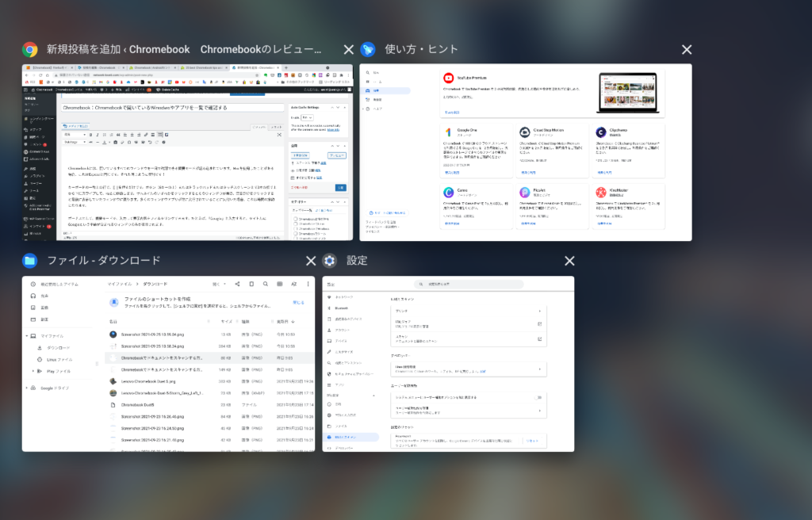
Task: Switch Files window to thumbnail grid view
Action: [x=280, y=284]
